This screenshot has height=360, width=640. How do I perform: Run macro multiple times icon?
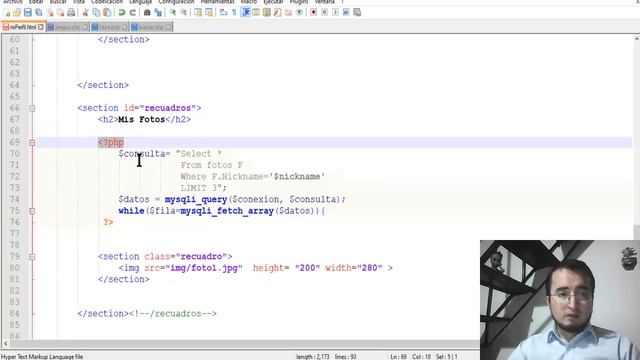[x=346, y=12]
